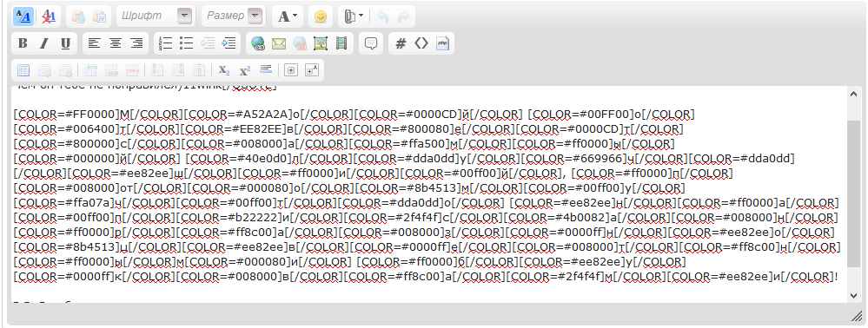Open table properties icon
The image size is (868, 328).
(44, 70)
